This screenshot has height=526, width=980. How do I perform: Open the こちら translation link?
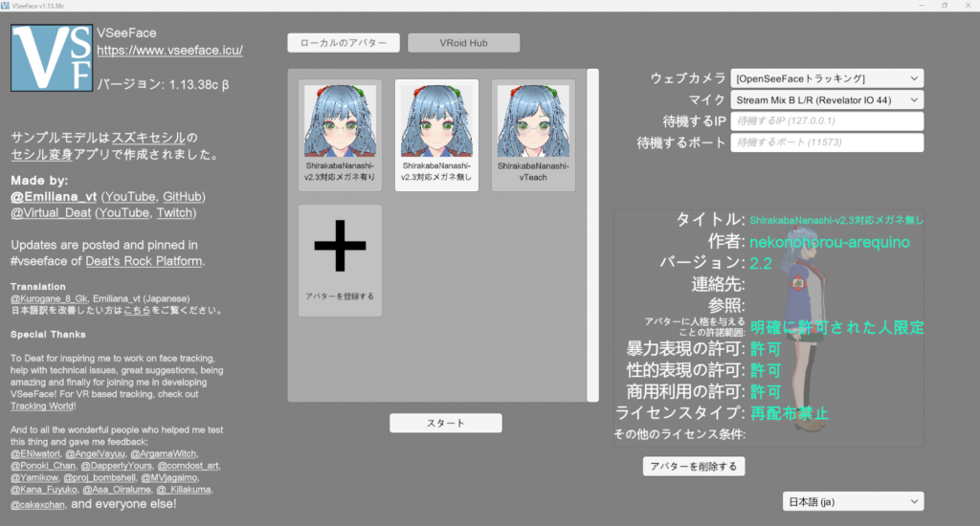136,311
